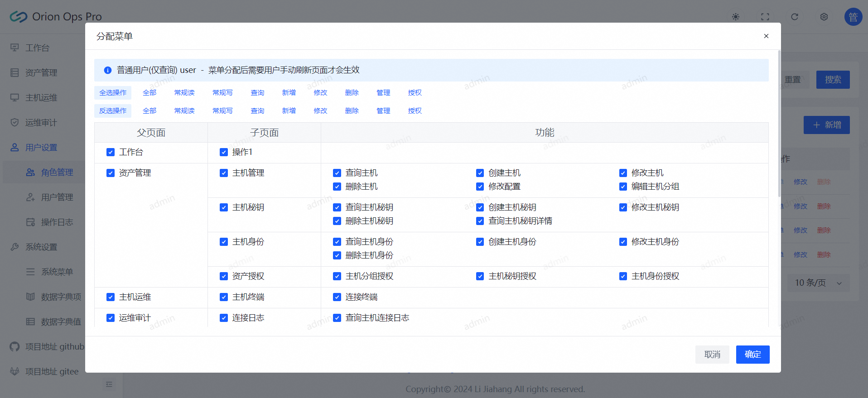Screen dimensions: 868x398
Task: Toggle the 主机身份授权 checkbox
Action: [623, 276]
